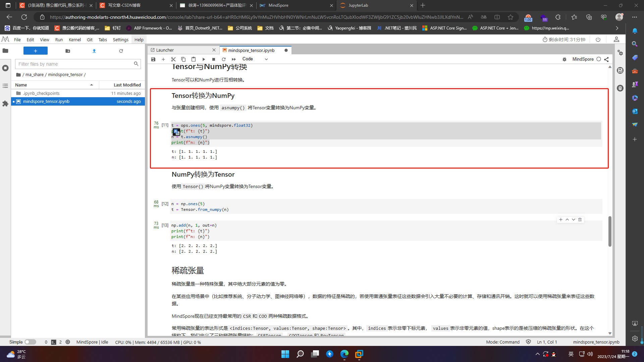Viewport: 644px width, 362px height.
Task: Move cell down with cell toolbar arrow
Action: (574, 220)
